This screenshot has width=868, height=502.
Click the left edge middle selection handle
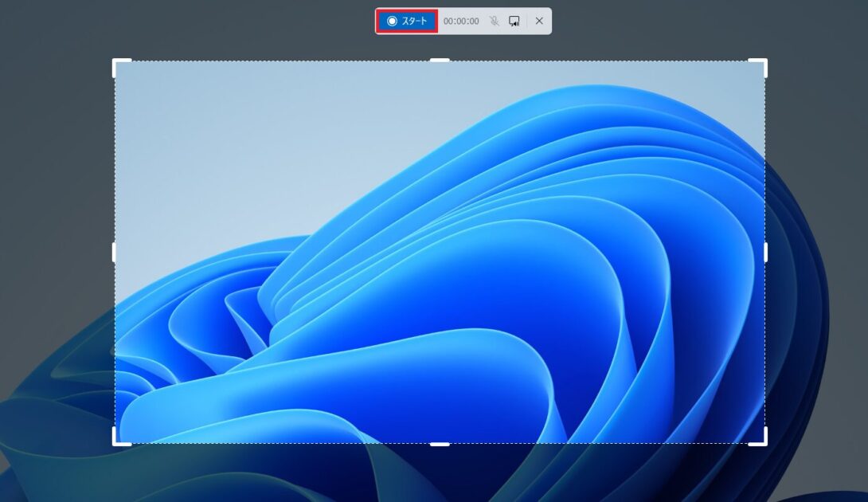click(x=114, y=252)
